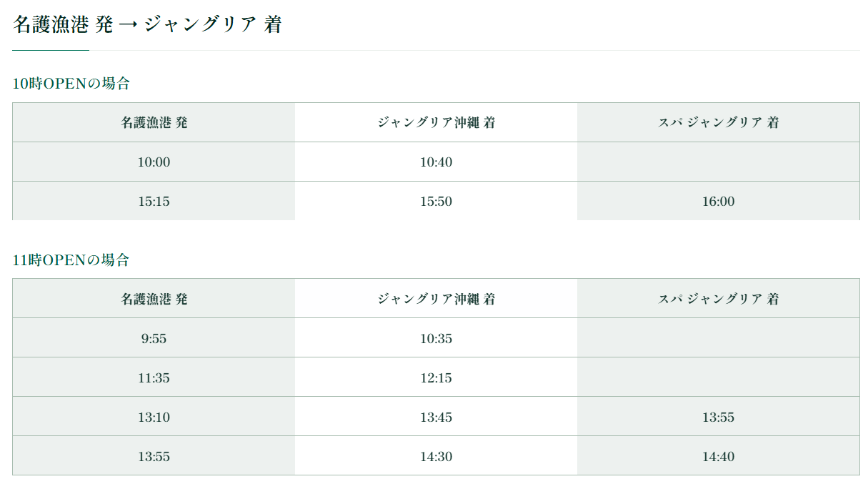Click the 15:15 departure time
Image resolution: width=868 pixels, height=489 pixels.
tap(154, 202)
